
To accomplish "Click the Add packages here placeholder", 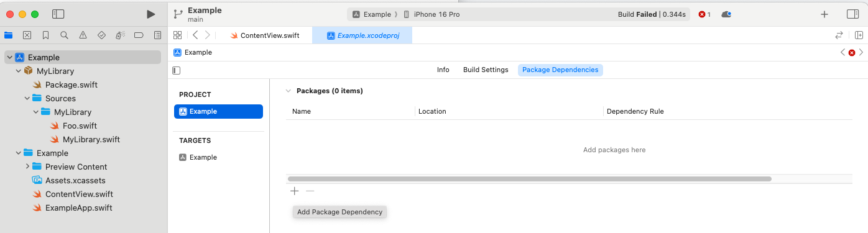I will click(614, 150).
